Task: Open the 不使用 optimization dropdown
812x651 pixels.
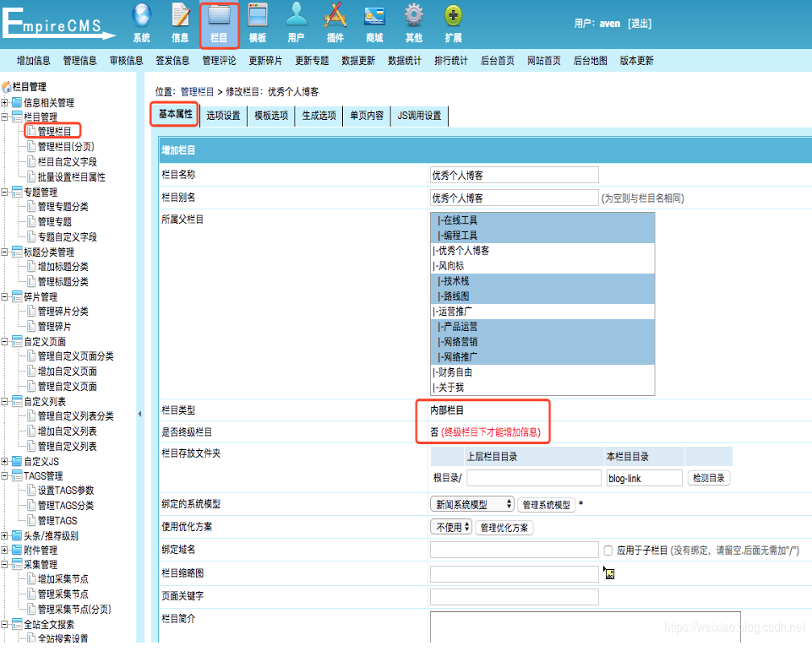Action: coord(451,528)
